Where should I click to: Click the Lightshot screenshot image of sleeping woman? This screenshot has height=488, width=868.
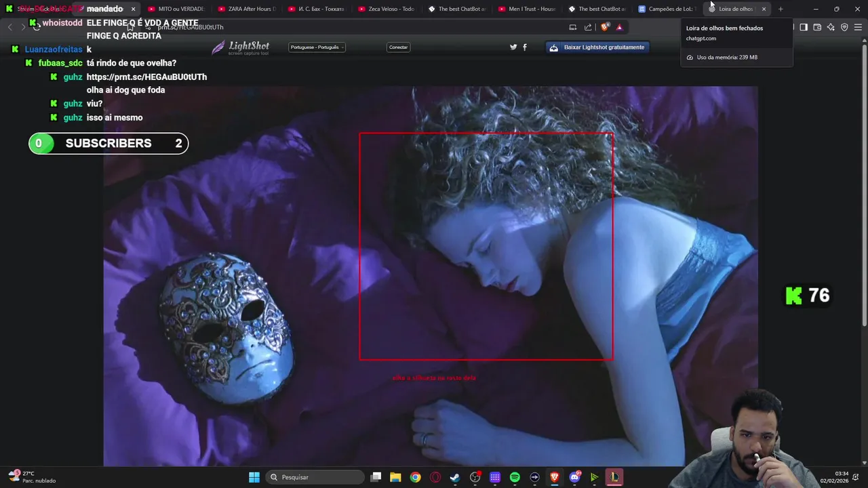point(431,276)
